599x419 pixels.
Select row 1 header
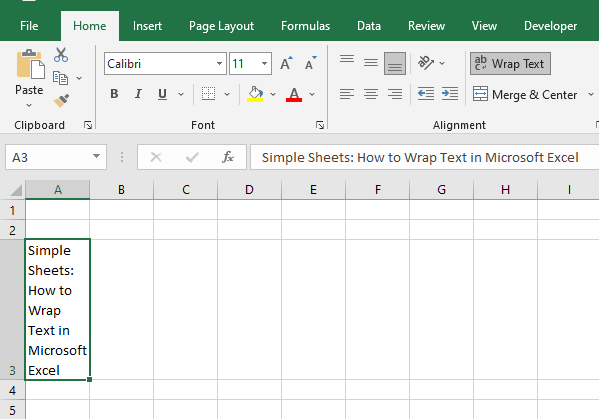click(13, 210)
